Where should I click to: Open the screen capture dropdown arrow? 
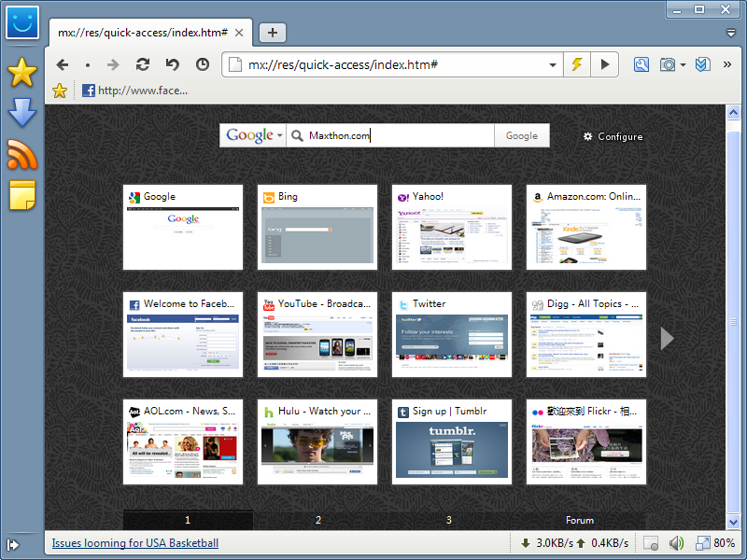coord(683,64)
